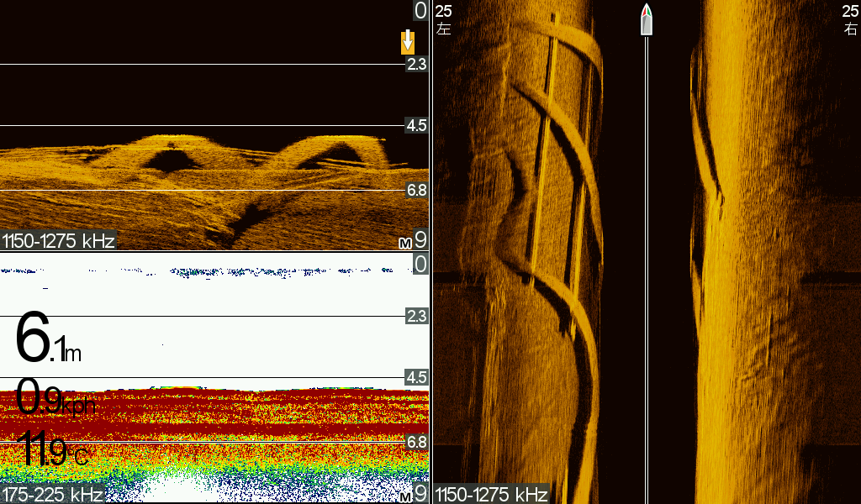861x504 pixels.
Task: Select the 左 (left) side label
Action: (x=444, y=29)
